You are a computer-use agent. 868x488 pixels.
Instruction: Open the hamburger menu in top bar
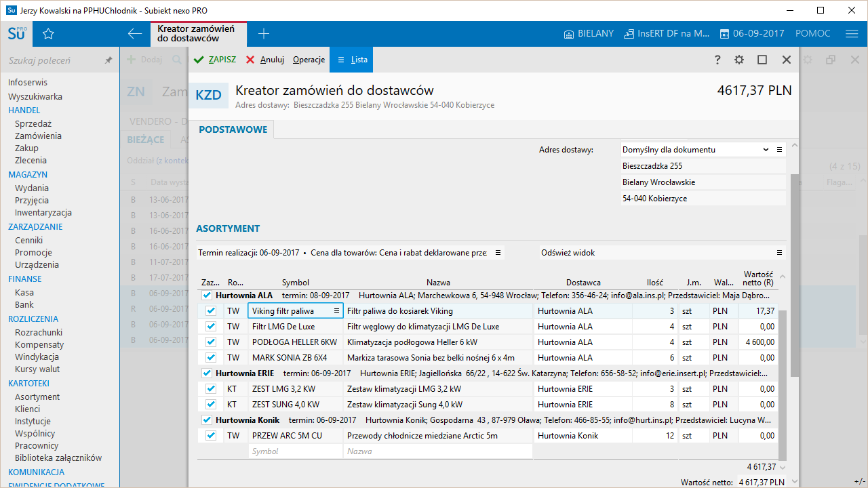pyautogui.click(x=852, y=34)
